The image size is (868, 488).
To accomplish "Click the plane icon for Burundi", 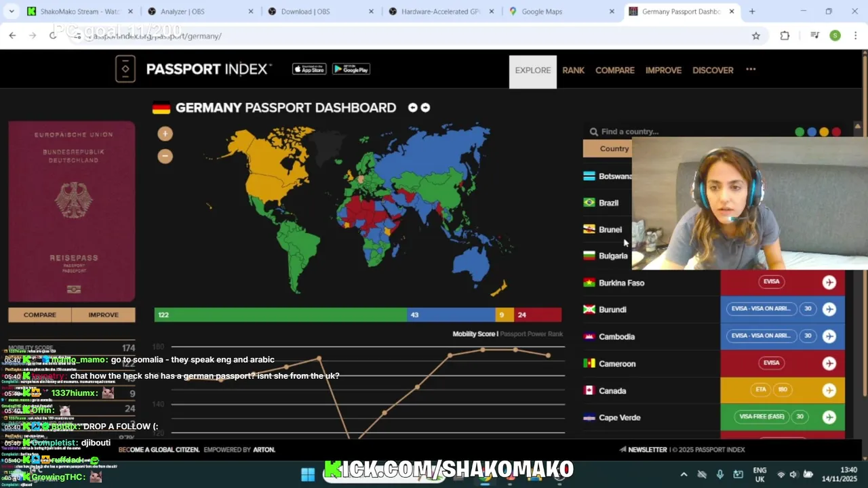I will [829, 309].
